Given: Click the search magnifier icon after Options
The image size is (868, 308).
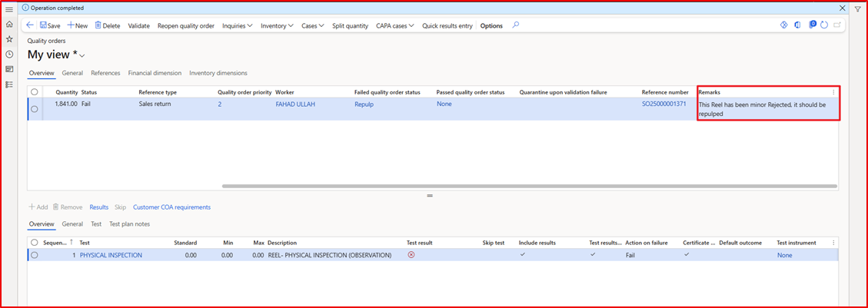Looking at the screenshot, I should 515,25.
